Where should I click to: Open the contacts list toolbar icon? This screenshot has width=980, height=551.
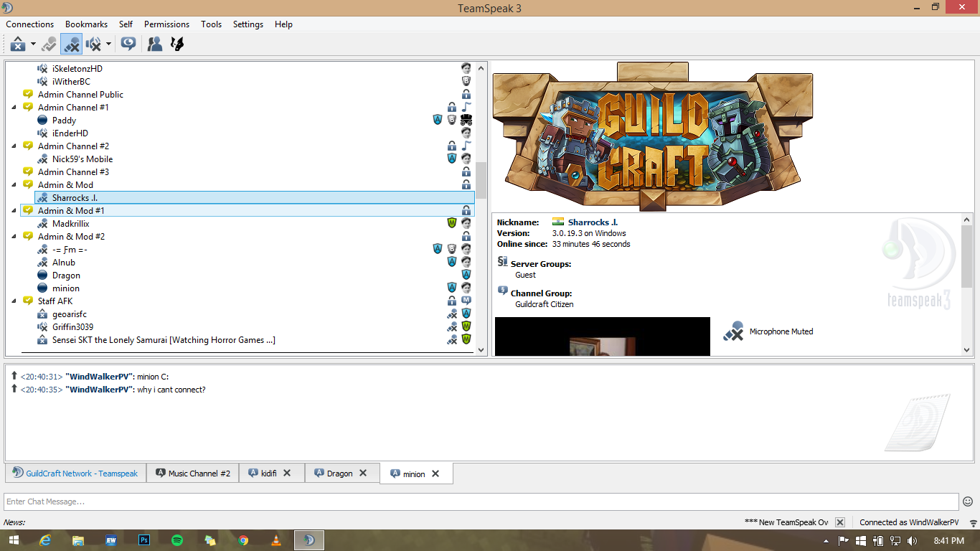[154, 44]
